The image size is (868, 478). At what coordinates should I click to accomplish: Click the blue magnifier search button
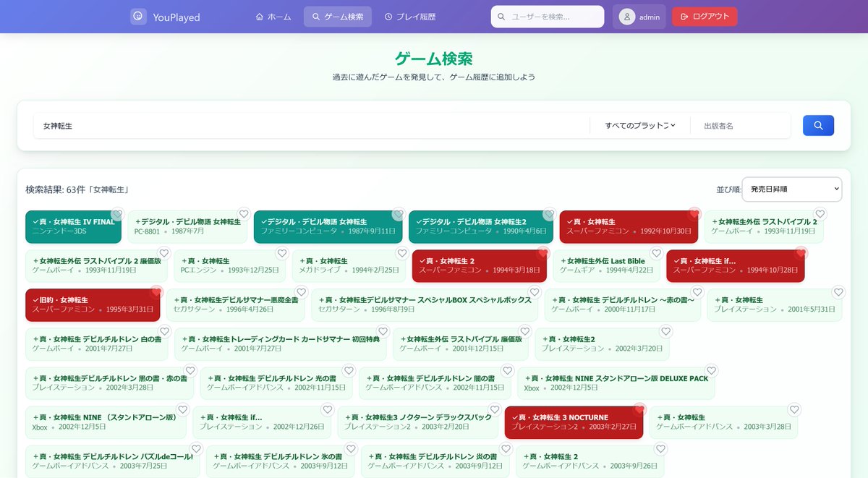pyautogui.click(x=818, y=126)
